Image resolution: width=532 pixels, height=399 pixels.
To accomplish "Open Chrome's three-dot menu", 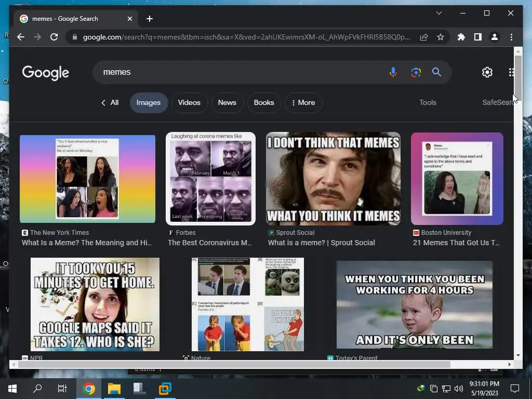I will (511, 37).
